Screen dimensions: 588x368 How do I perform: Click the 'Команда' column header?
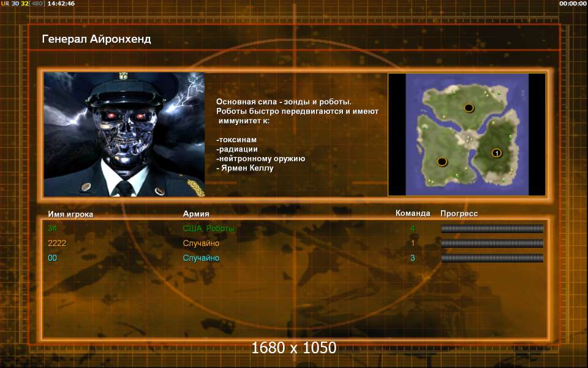413,213
